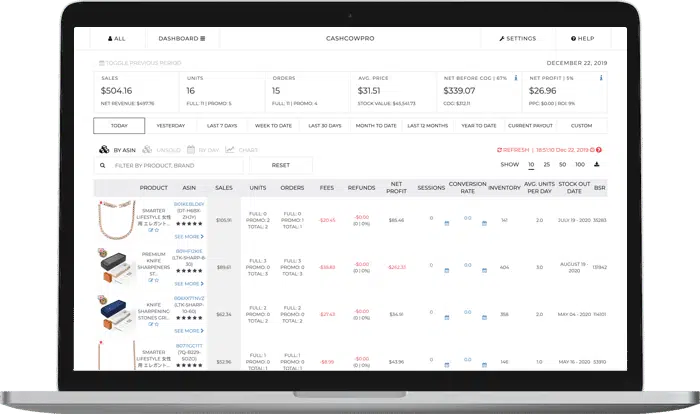
Task: Select the YEAR TO DATE tab
Action: (x=479, y=125)
